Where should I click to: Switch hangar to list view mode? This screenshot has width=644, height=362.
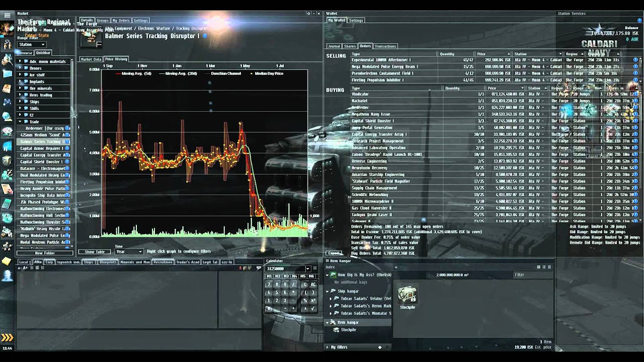[549, 267]
